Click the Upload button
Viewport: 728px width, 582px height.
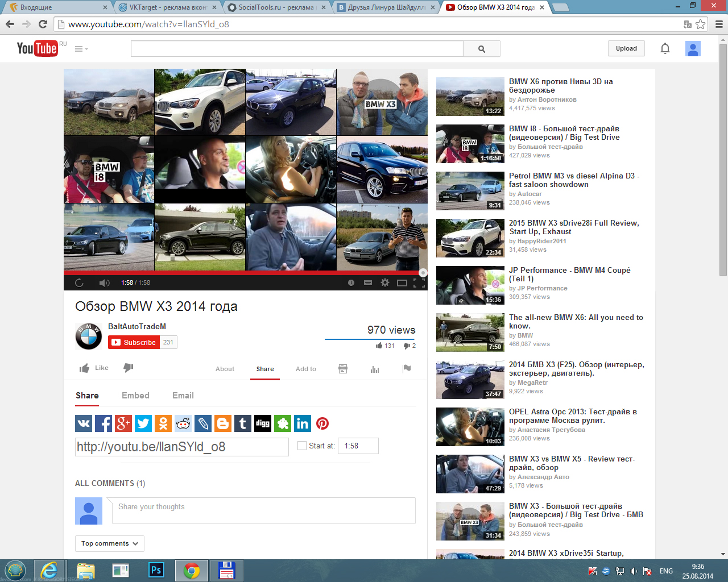tap(626, 48)
